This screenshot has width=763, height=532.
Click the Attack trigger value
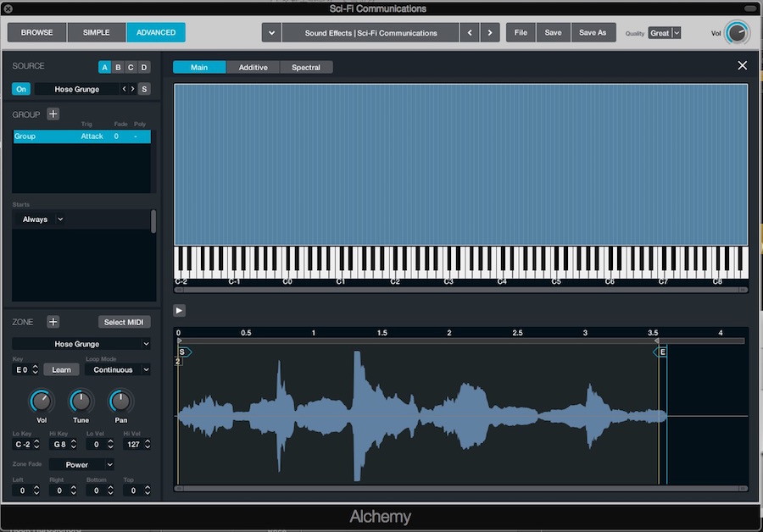coord(92,136)
